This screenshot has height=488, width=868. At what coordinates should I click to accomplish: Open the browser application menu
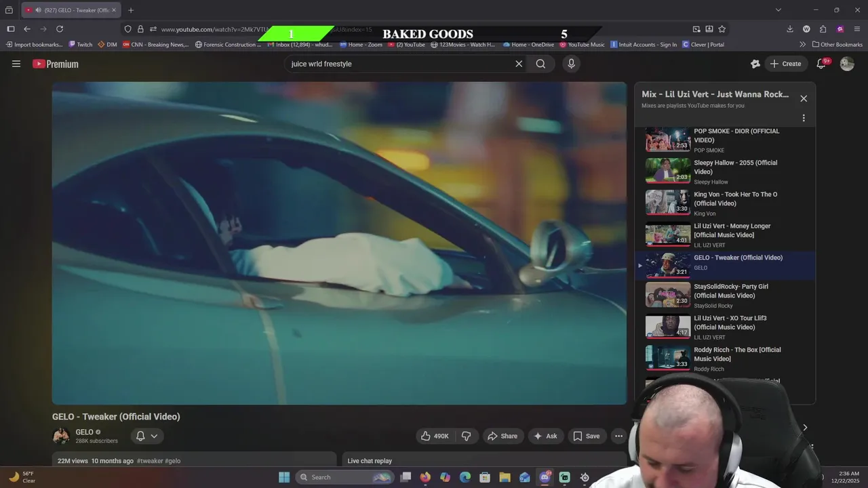click(857, 29)
